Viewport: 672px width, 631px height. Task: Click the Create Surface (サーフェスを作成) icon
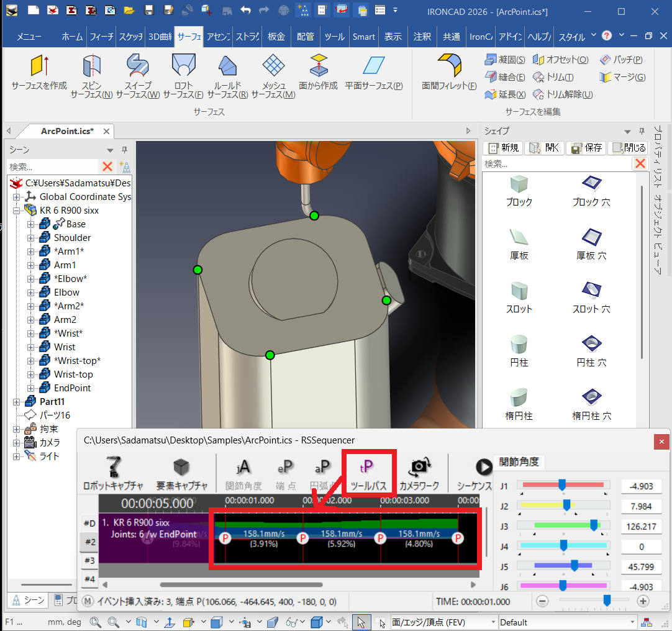39,71
